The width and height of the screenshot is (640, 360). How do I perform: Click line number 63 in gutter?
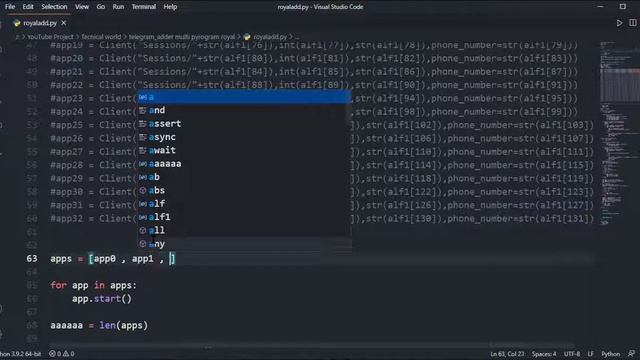tap(32, 259)
